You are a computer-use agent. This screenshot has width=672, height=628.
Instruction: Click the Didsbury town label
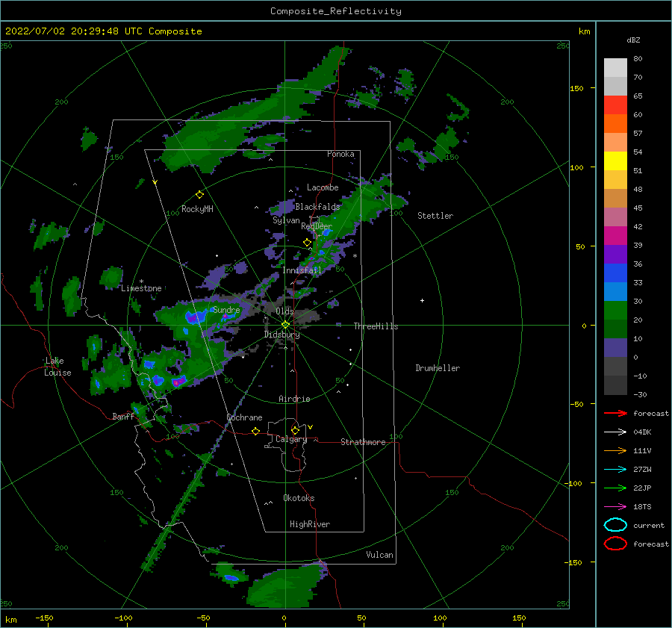pyautogui.click(x=281, y=335)
